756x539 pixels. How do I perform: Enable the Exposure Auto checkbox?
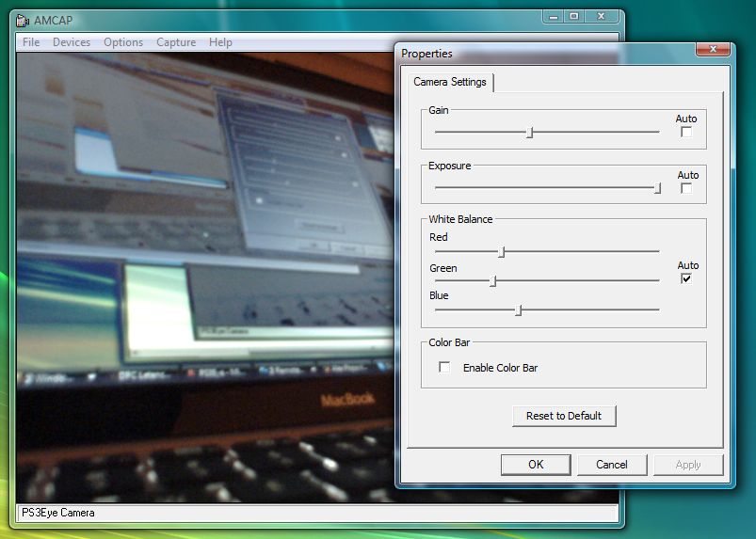point(686,188)
